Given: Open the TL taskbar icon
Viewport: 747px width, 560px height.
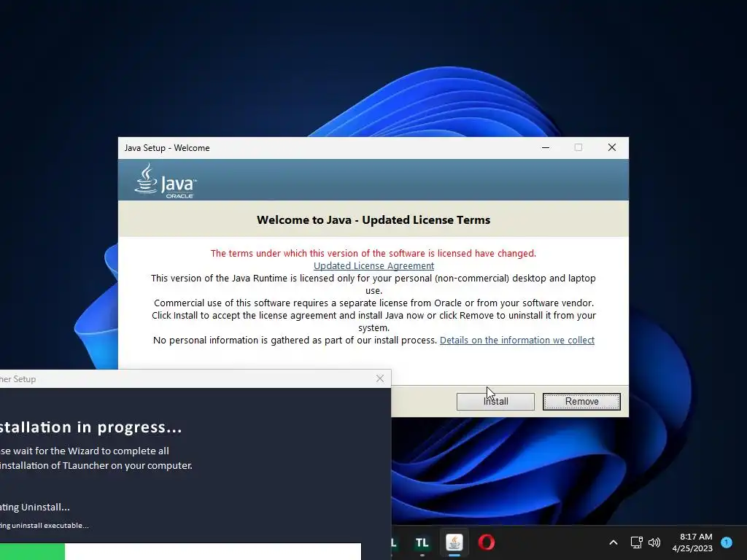Looking at the screenshot, I should [x=422, y=542].
